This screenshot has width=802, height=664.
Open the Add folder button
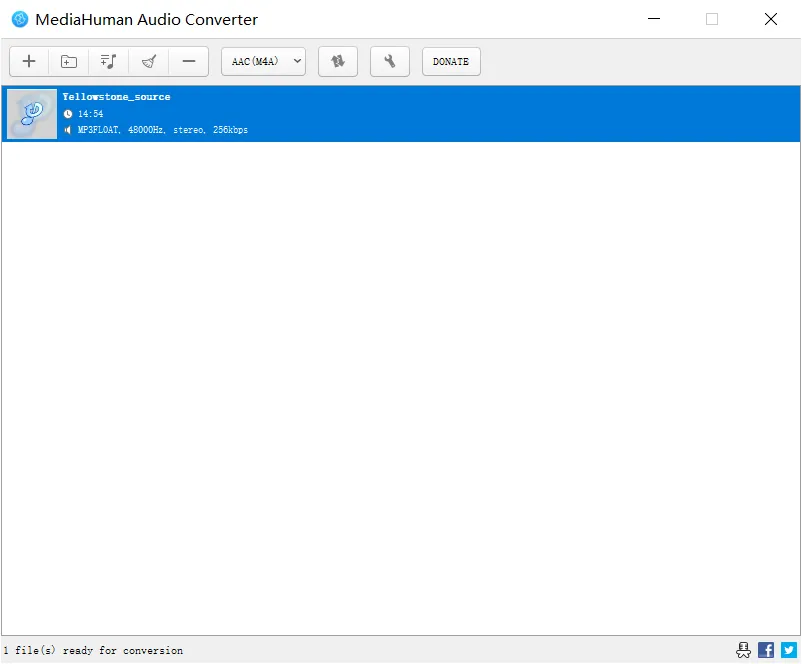click(x=69, y=61)
